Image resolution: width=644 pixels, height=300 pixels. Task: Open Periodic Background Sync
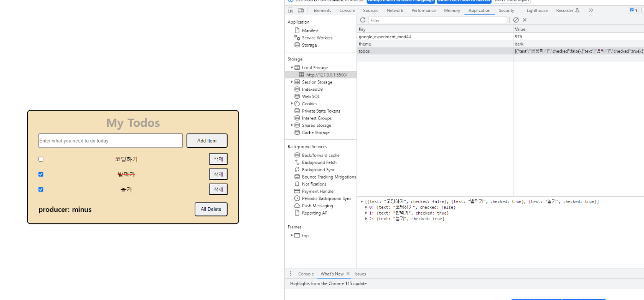click(326, 198)
